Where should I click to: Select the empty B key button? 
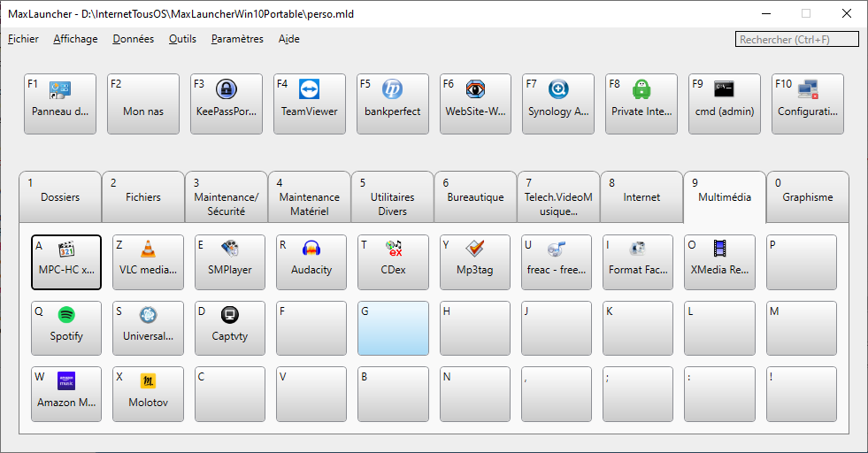(393, 394)
